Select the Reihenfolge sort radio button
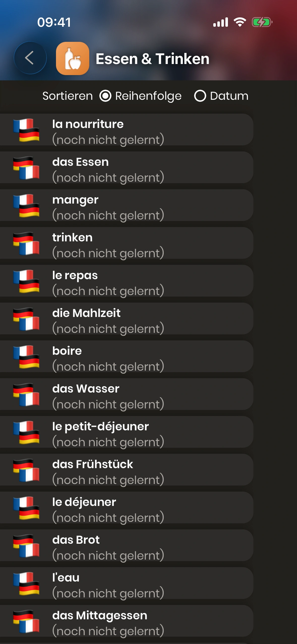Viewport: 297px width, 644px height. tap(105, 96)
